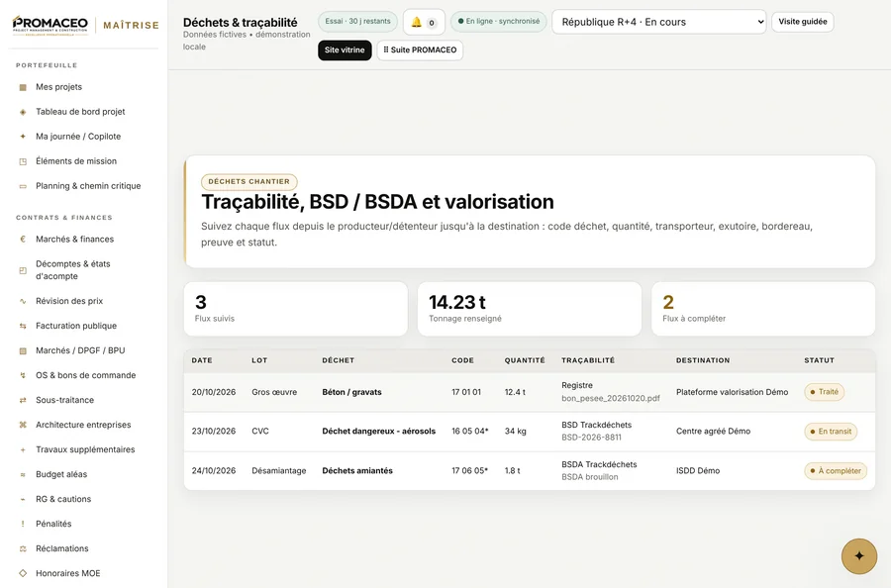Click the DÉCHETS CHANTIER tag
This screenshot has width=891, height=588.
pos(248,182)
